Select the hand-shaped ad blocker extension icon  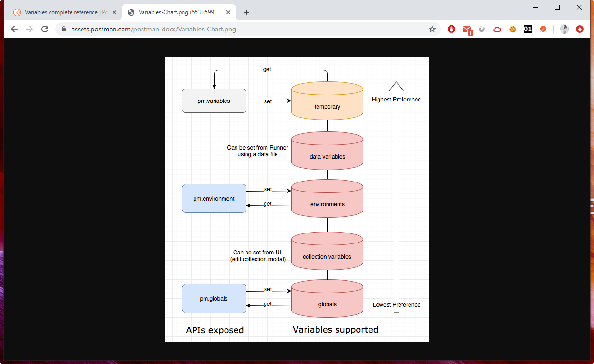click(451, 29)
